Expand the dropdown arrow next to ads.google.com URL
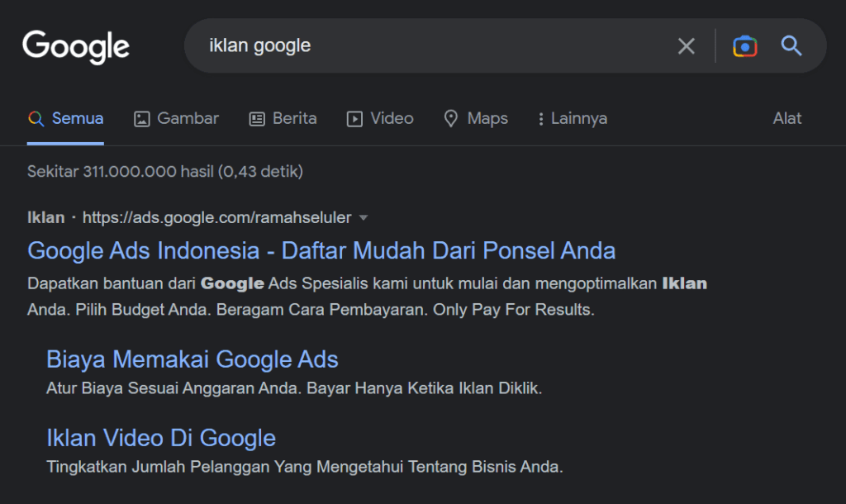 pos(363,217)
